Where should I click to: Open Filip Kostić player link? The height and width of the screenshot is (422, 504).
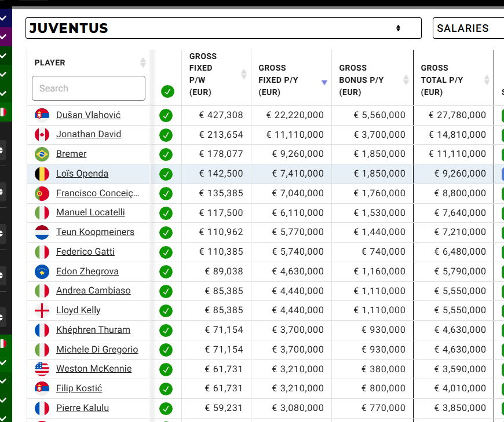pyautogui.click(x=79, y=388)
